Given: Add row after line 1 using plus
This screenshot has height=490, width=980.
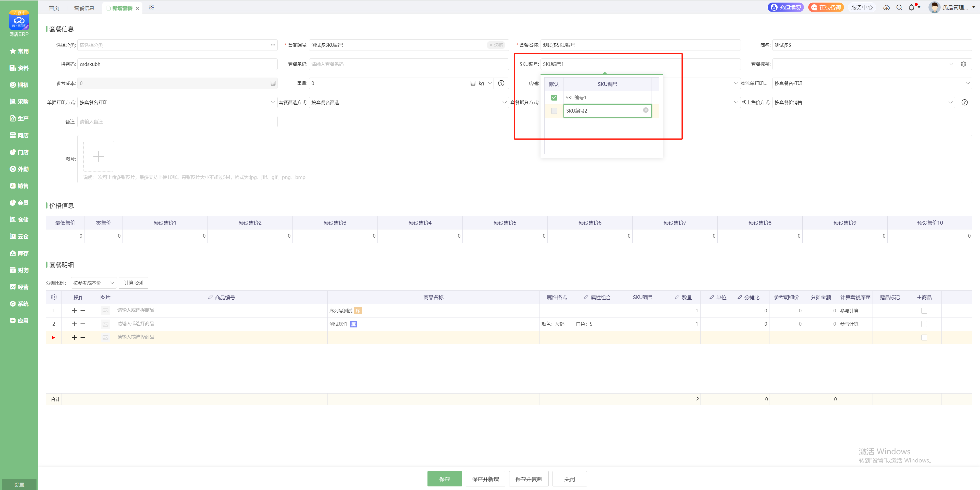Looking at the screenshot, I should tap(74, 311).
